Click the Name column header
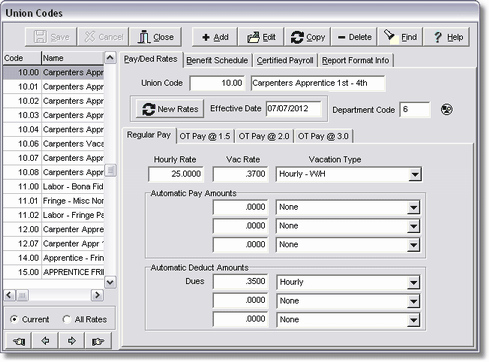The image size is (489, 362). [73, 58]
